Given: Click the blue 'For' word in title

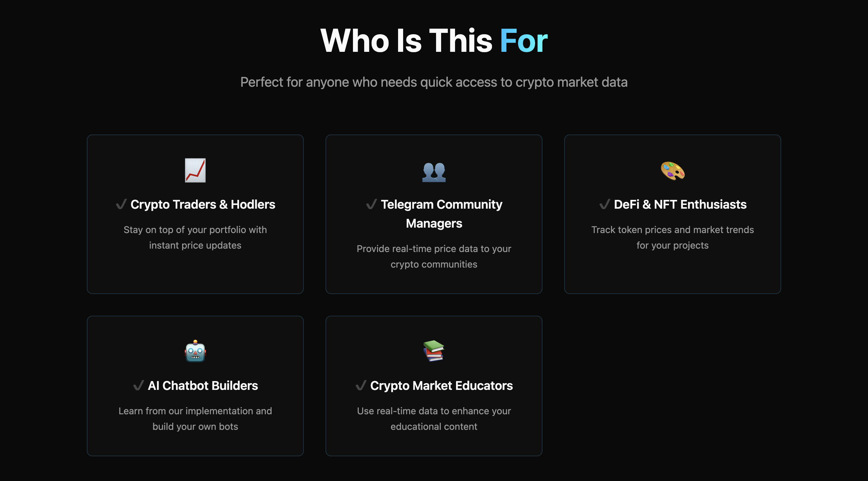Looking at the screenshot, I should (524, 41).
